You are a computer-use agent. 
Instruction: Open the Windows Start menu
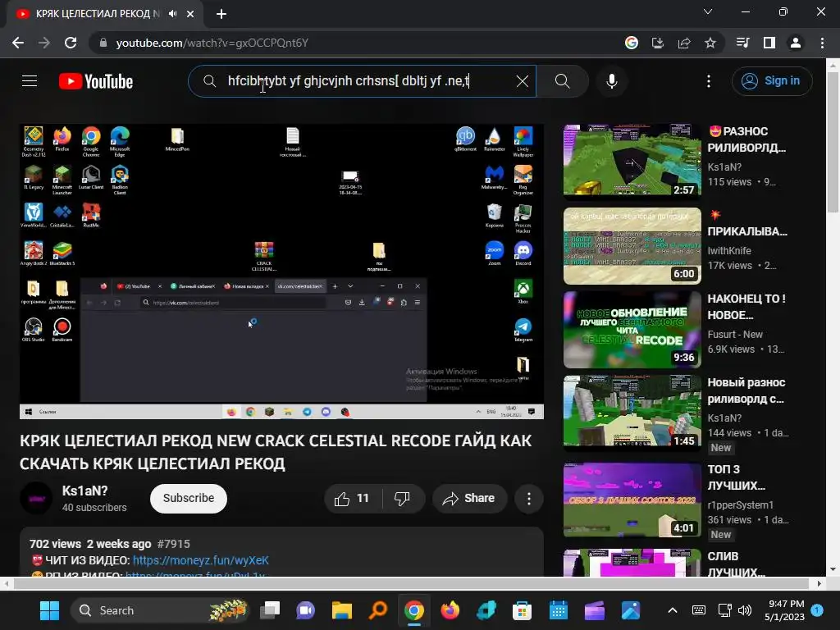pos(50,610)
